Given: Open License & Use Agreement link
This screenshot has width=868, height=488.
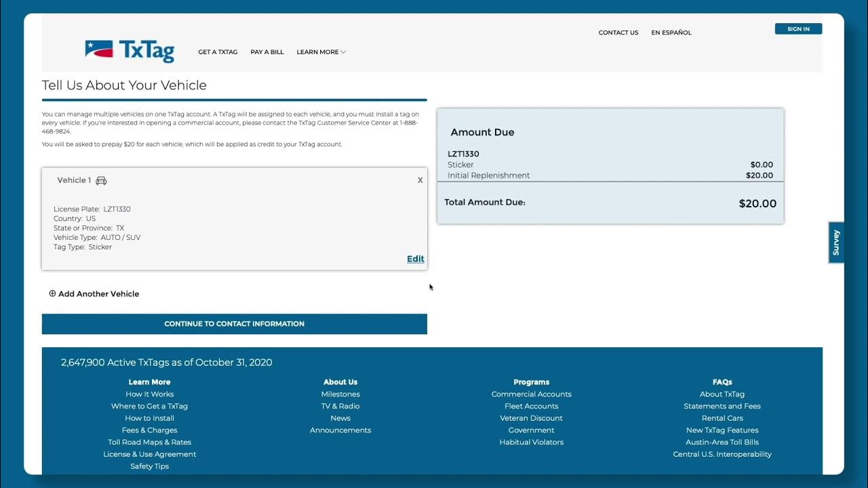Looking at the screenshot, I should point(150,454).
